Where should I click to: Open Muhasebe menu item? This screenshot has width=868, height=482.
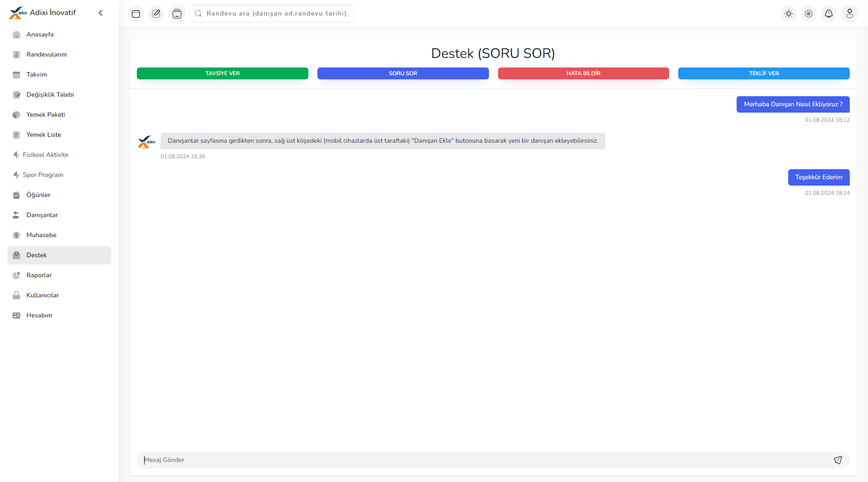pos(59,235)
